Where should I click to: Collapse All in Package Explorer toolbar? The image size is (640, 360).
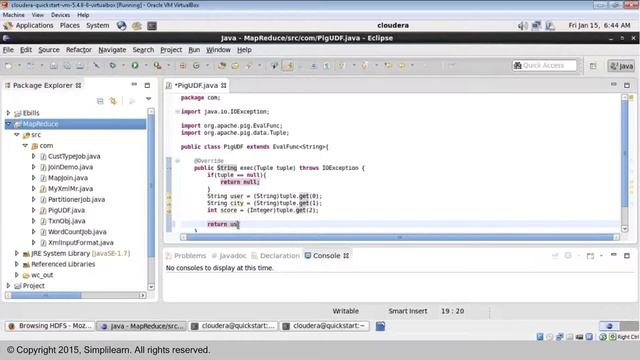(100, 101)
